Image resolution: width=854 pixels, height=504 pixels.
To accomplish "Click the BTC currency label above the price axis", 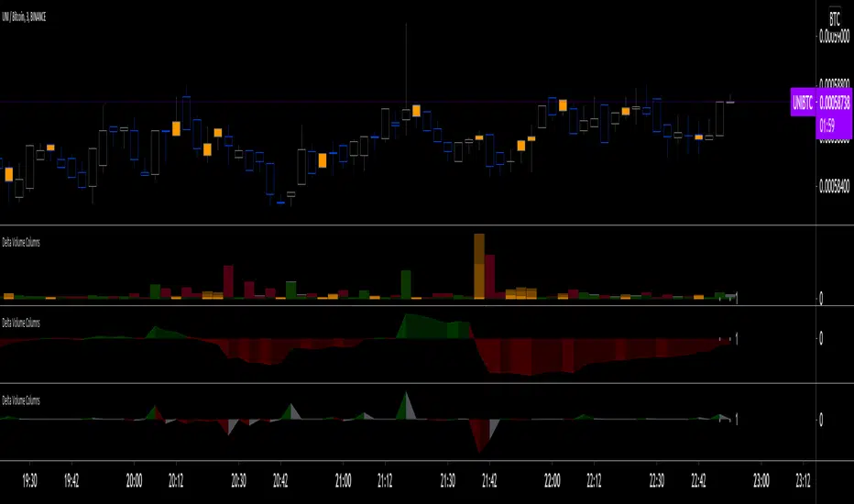I will tap(835, 19).
